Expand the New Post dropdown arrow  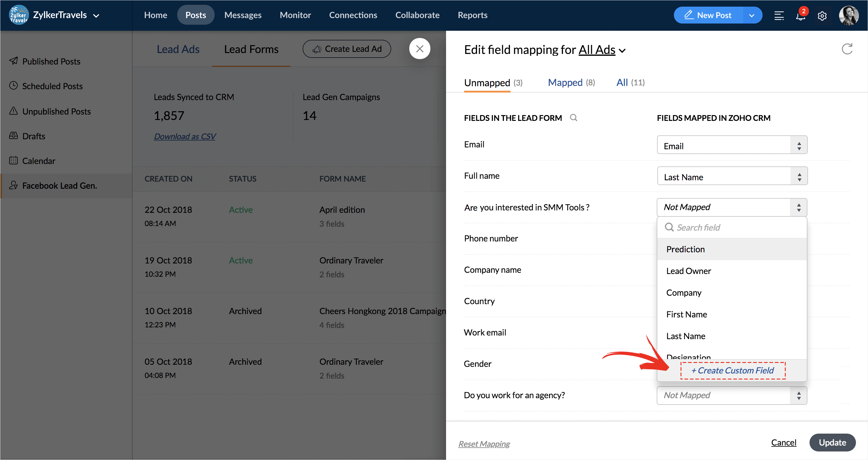(x=752, y=15)
